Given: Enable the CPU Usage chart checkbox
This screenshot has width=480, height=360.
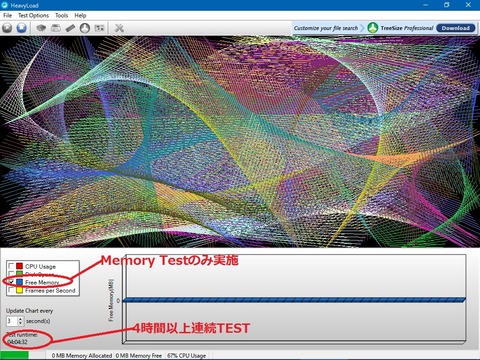Looking at the screenshot, I should pyautogui.click(x=11, y=266).
